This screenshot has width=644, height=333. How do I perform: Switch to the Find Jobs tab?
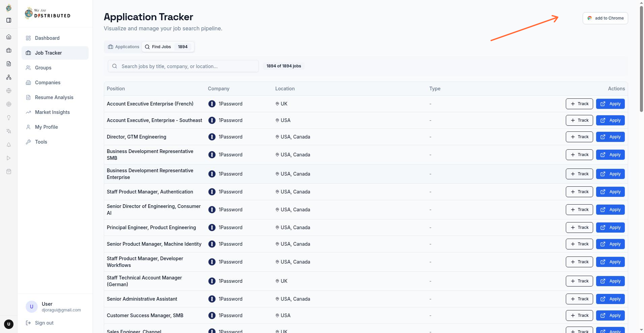point(168,47)
